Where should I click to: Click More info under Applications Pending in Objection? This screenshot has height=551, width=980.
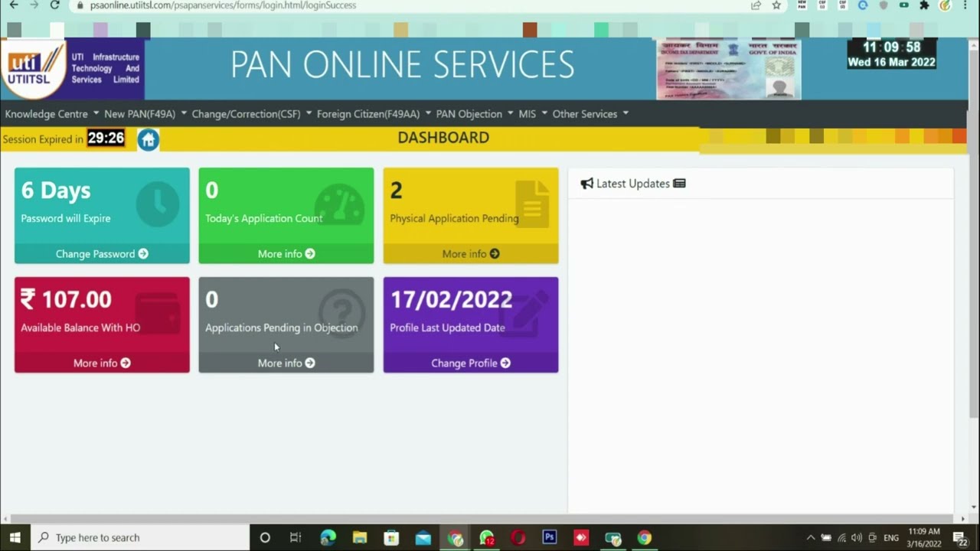[286, 364]
